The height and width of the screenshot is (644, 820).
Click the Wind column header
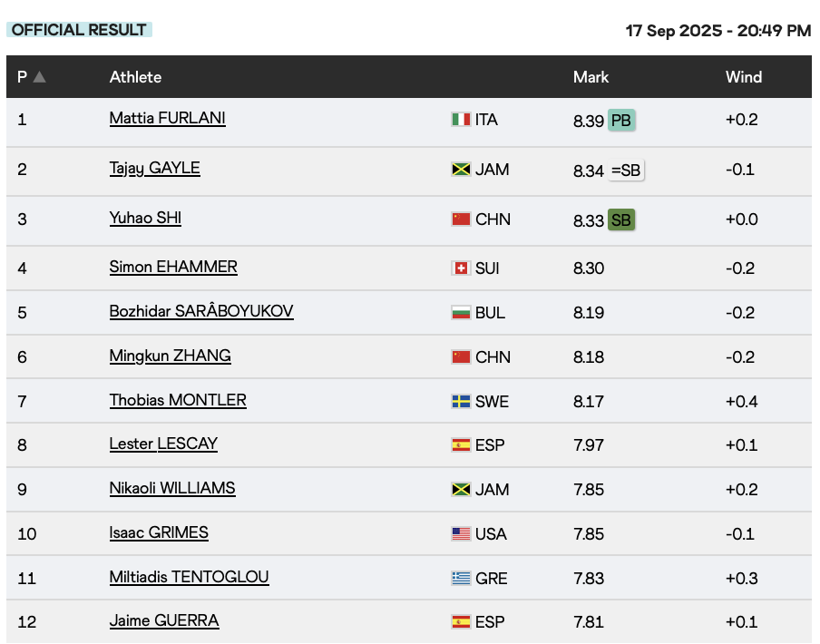(x=743, y=77)
